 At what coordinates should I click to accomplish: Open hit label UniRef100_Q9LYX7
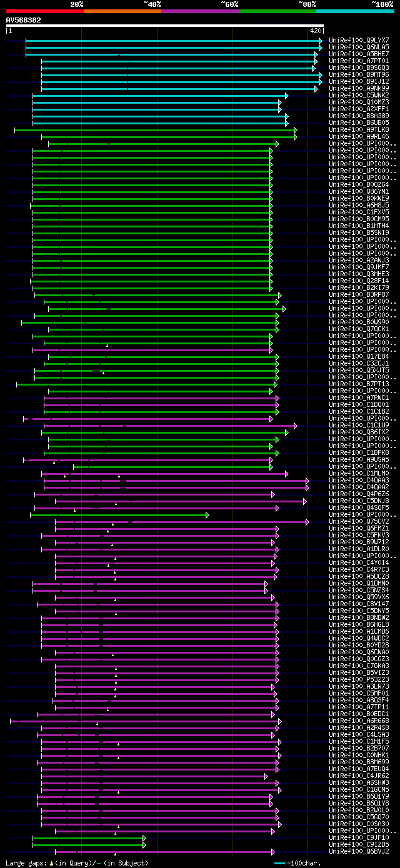(x=359, y=40)
